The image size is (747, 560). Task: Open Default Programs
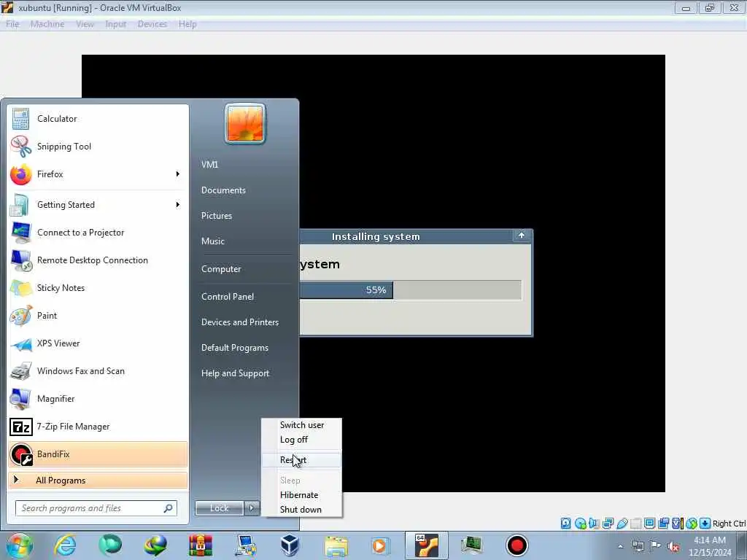[x=235, y=348]
